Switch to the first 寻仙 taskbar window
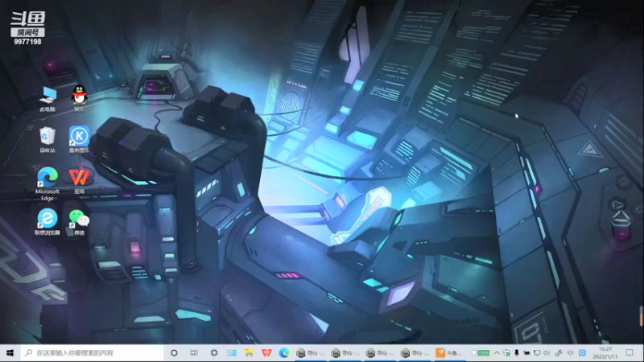This screenshot has height=362, width=644. click(311, 353)
